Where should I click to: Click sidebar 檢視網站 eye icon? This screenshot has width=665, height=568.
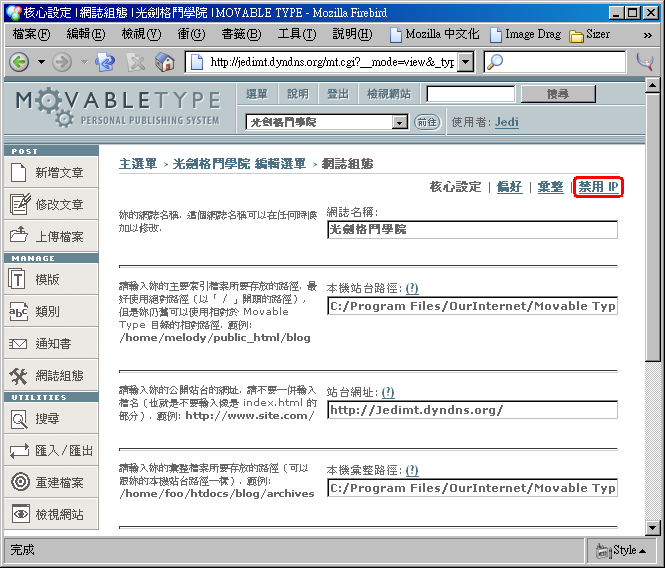20,514
